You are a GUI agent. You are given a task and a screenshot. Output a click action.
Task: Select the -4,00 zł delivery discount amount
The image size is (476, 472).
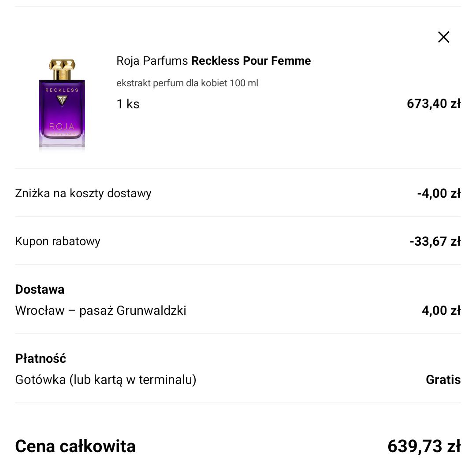439,193
